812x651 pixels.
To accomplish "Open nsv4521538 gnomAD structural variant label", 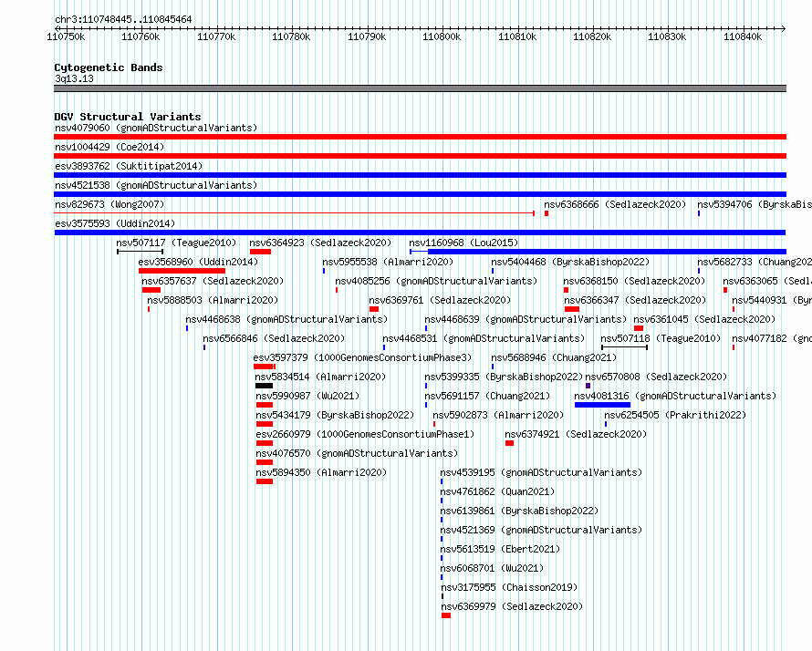I will click(x=156, y=185).
